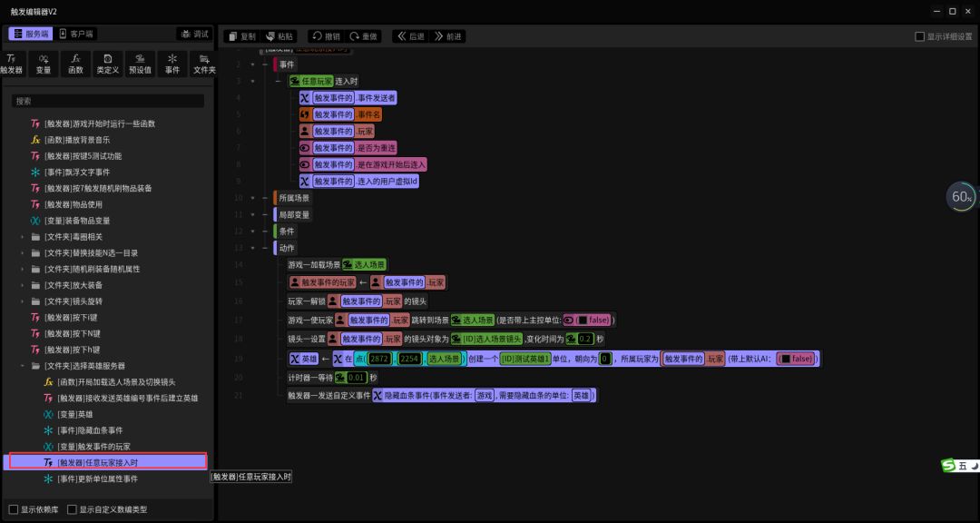Click the 前进 forward button
This screenshot has width=980, height=523.
pyautogui.click(x=447, y=36)
